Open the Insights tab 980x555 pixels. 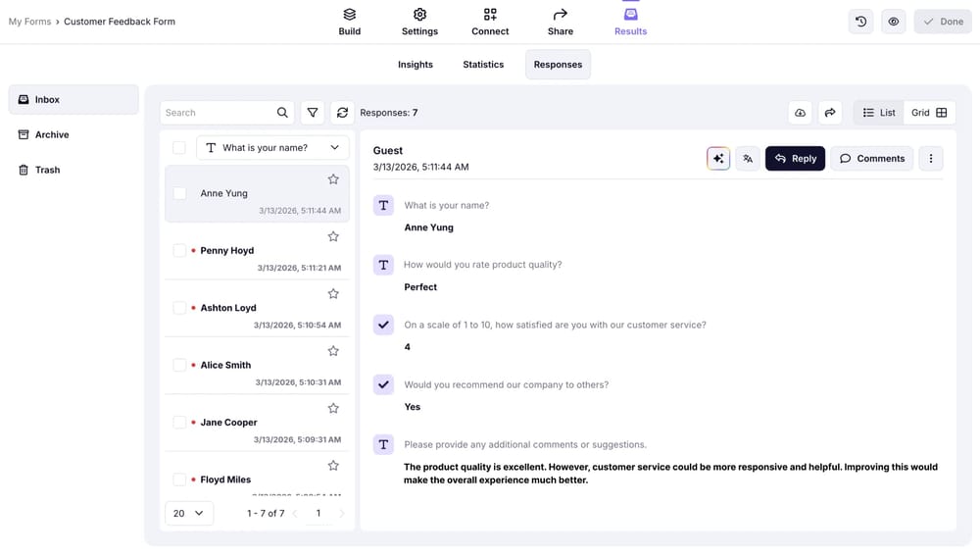(x=416, y=65)
